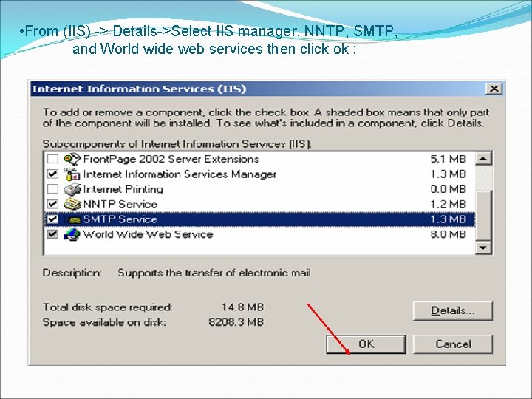Viewport: 532px width, 399px height.
Task: Select the World Wide Web Service globe icon
Action: [72, 234]
